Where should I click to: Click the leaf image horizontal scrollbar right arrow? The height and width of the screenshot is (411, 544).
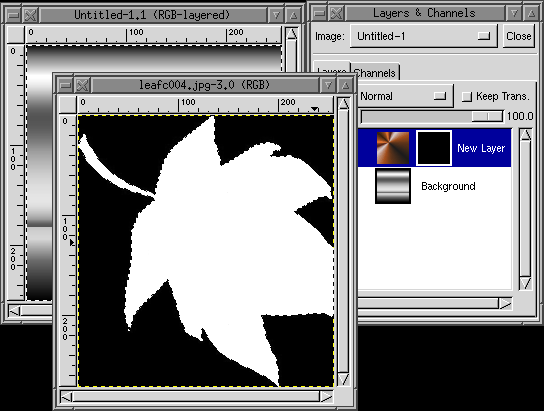pyautogui.click(x=326, y=396)
